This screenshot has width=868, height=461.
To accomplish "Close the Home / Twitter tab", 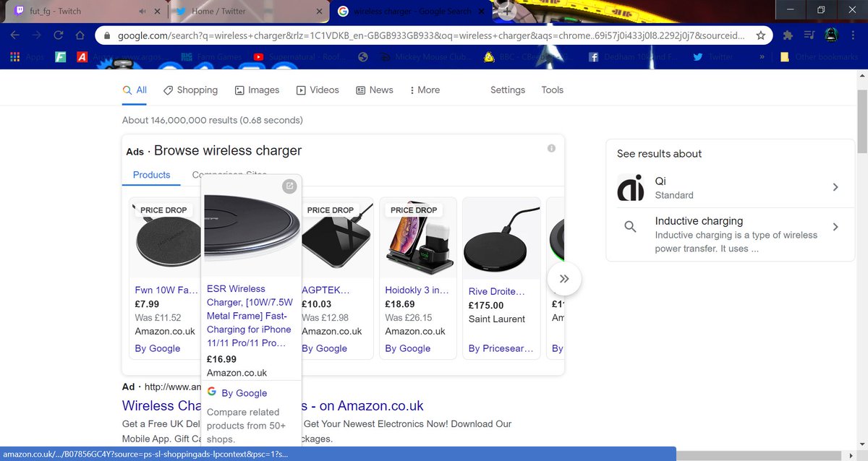I will click(320, 12).
